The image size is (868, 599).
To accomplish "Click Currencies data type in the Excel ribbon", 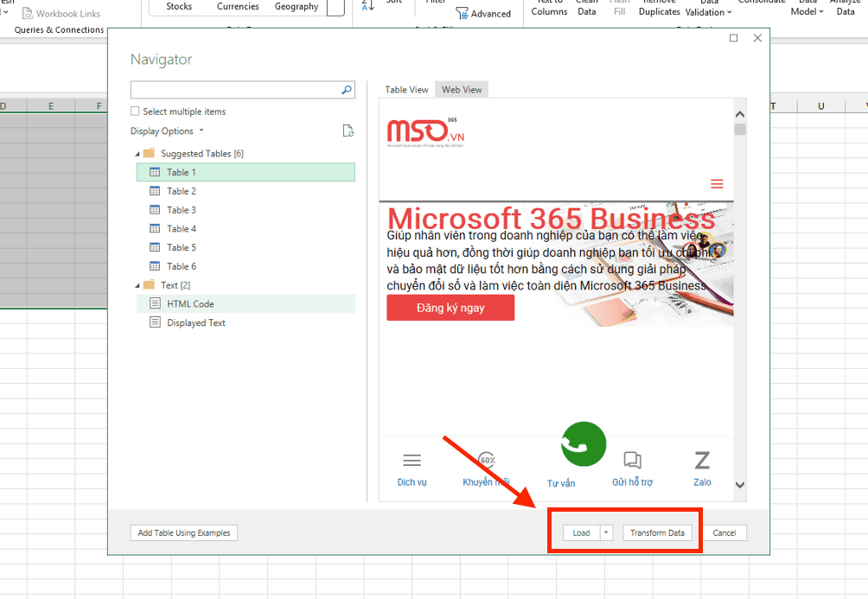I will click(x=238, y=7).
